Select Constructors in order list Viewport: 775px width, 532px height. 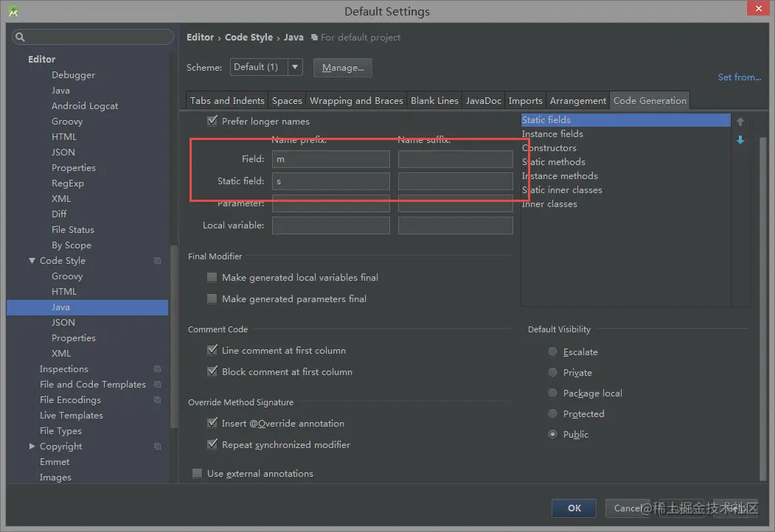pyautogui.click(x=626, y=147)
